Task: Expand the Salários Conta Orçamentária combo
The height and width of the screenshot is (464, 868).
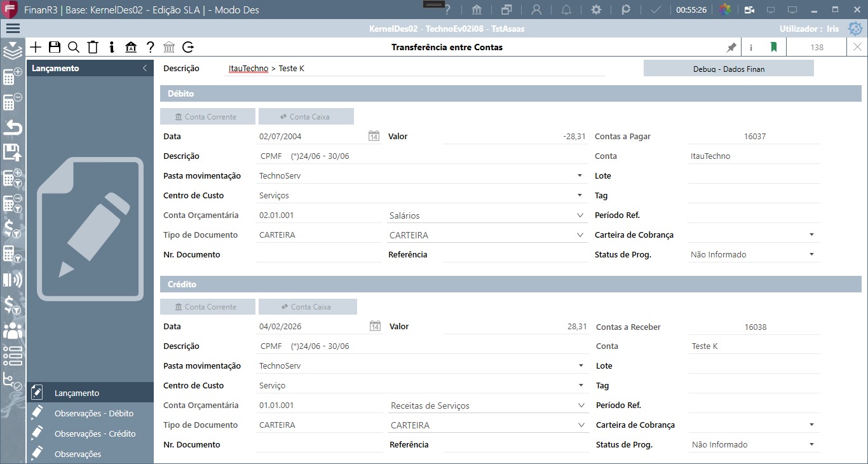Action: pos(580,215)
